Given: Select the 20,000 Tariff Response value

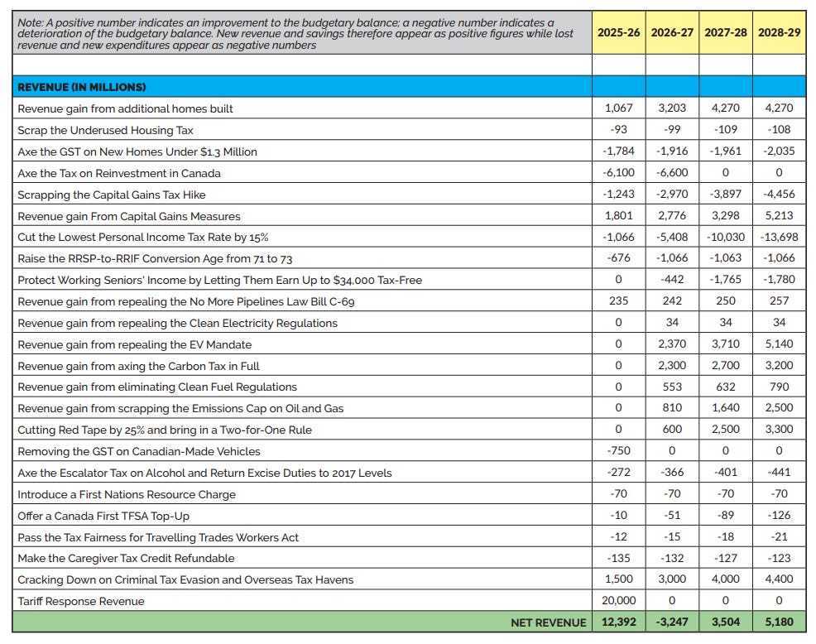Looking at the screenshot, I should pyautogui.click(x=618, y=600).
